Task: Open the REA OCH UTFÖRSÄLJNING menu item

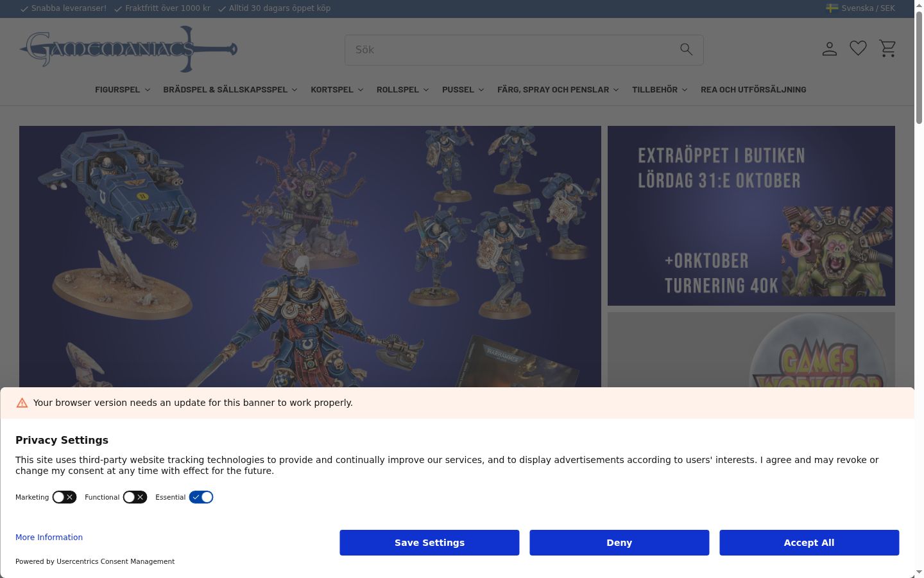Action: pos(753,90)
